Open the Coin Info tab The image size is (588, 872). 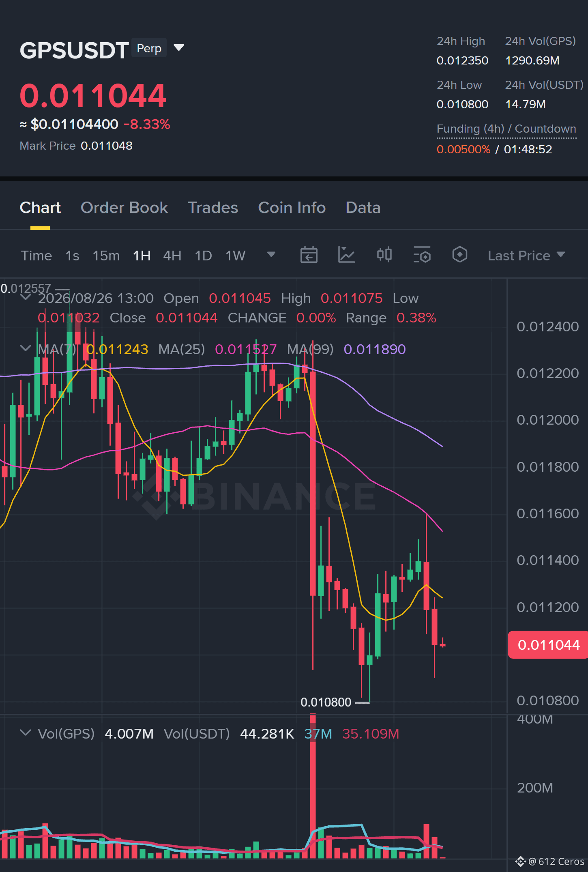click(x=292, y=208)
